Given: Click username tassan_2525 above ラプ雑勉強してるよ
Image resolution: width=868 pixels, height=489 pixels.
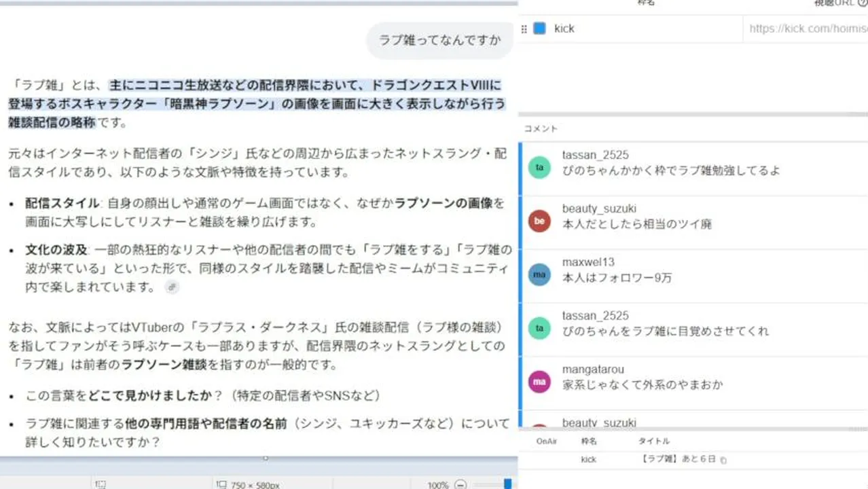Looking at the screenshot, I should [x=596, y=155].
